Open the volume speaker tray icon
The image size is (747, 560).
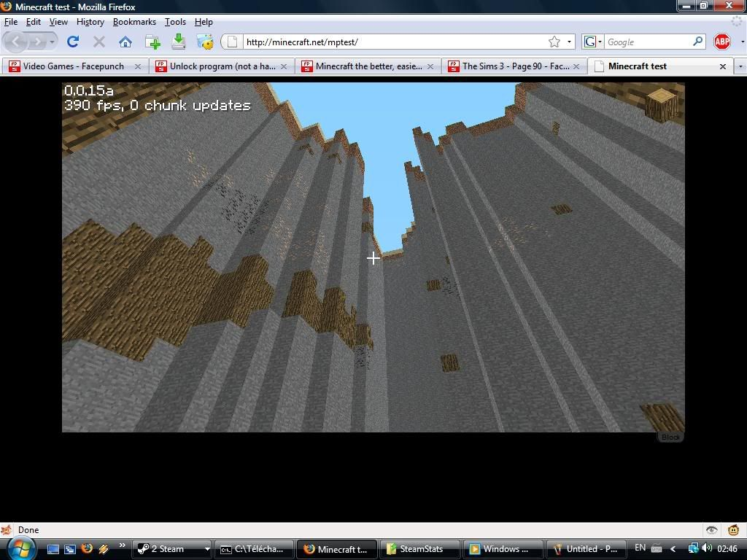coord(707,548)
